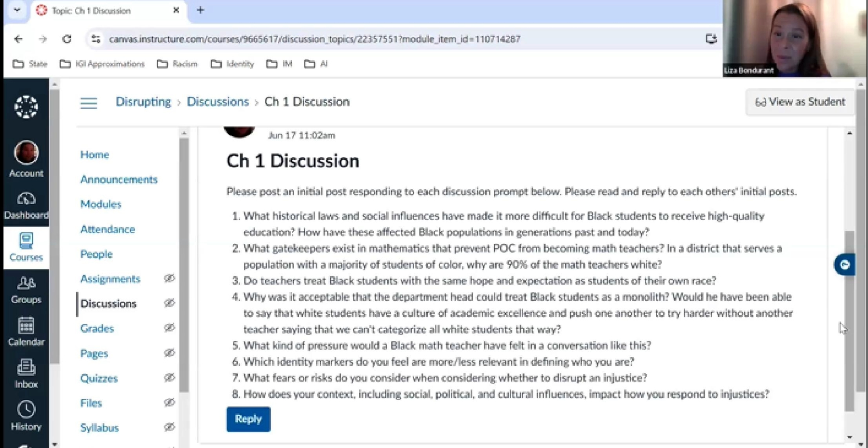Open the History clock icon
868x448 pixels.
[x=26, y=409]
